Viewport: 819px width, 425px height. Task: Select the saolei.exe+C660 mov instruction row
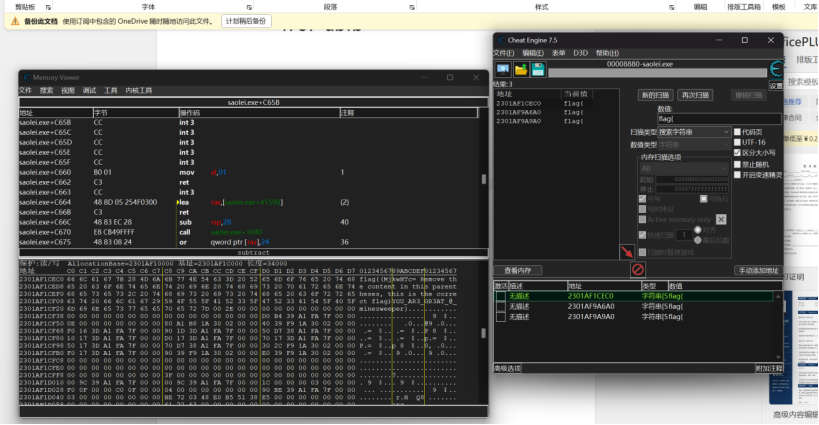(x=249, y=172)
